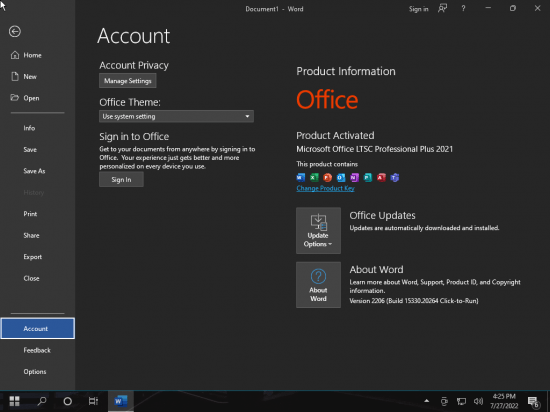Open the notification center icon
This screenshot has width=550, height=412.
click(x=534, y=401)
